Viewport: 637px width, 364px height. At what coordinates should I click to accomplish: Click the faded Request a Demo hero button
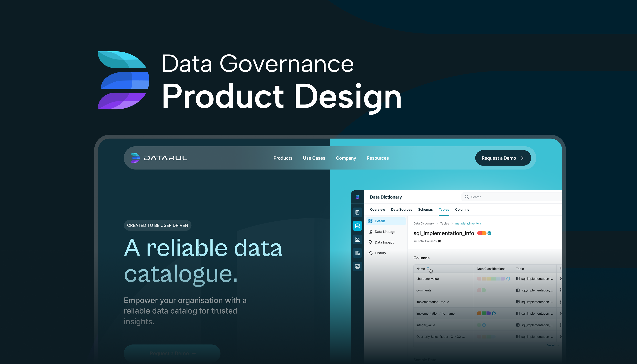pos(172,353)
